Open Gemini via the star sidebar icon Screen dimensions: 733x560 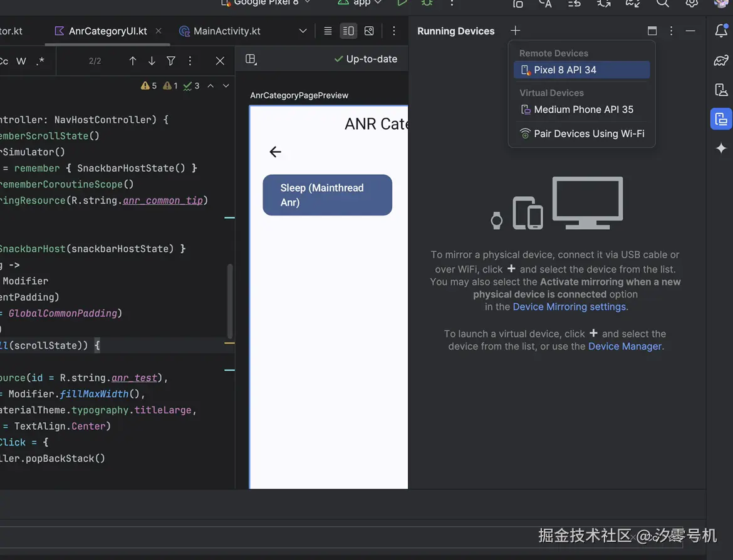pos(721,148)
